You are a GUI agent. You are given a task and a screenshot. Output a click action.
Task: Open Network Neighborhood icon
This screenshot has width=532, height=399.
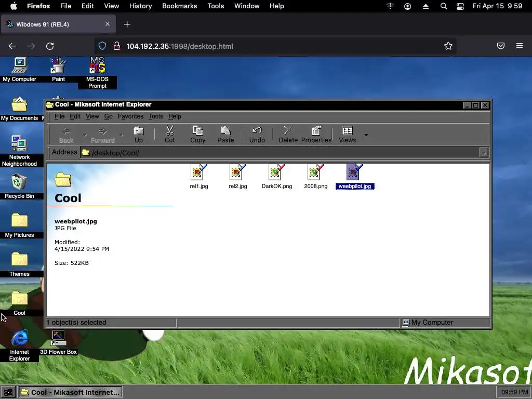pos(19,151)
